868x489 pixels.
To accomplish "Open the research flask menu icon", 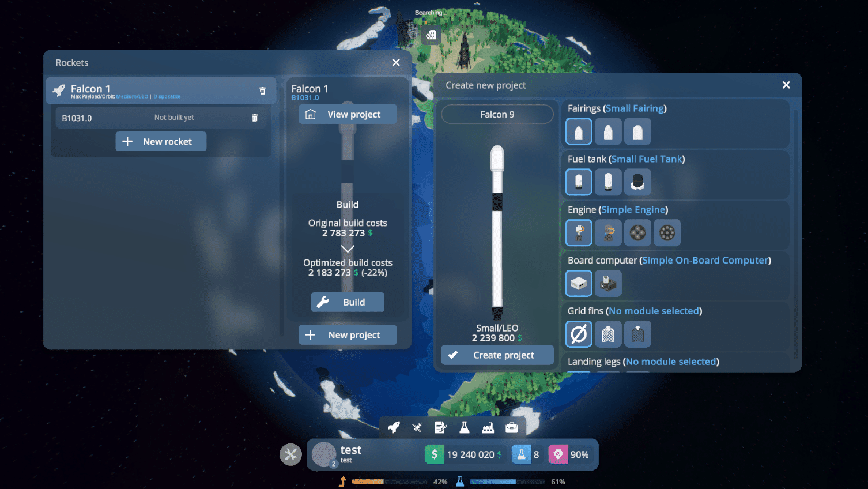I will [x=464, y=427].
